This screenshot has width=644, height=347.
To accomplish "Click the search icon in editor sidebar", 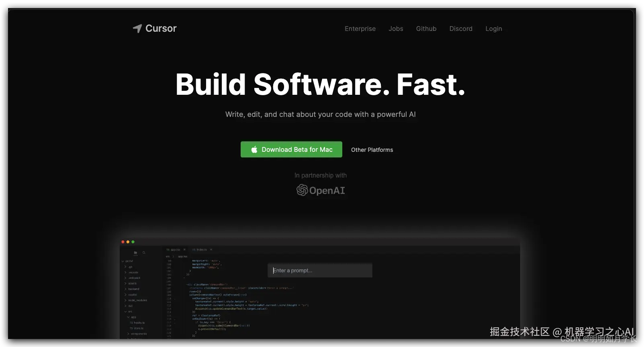I will click(x=144, y=253).
